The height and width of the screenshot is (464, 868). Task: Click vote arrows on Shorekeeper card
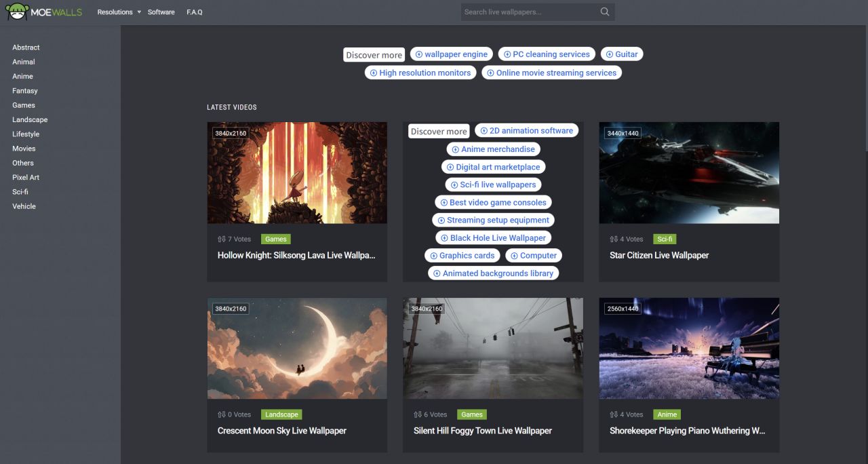(x=614, y=414)
